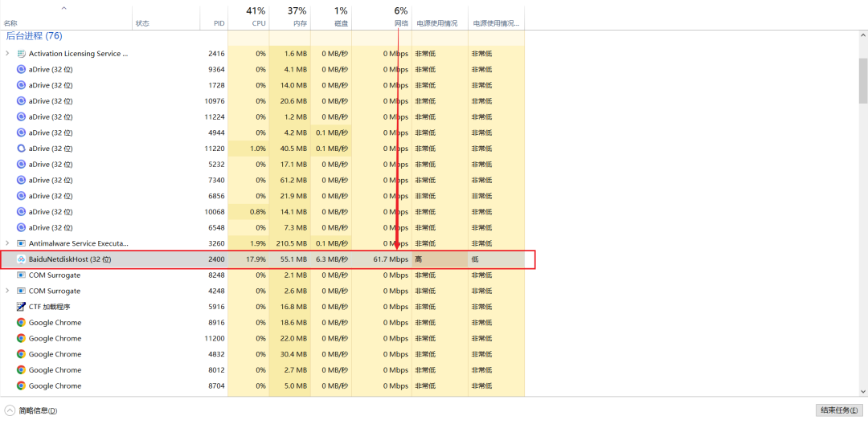Click COM Surrogate icon with PID 8248
This screenshot has height=424, width=868.
coord(22,275)
